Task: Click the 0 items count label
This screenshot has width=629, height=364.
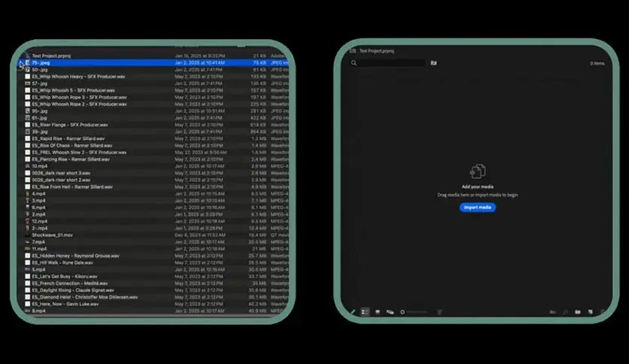Action: (x=597, y=63)
